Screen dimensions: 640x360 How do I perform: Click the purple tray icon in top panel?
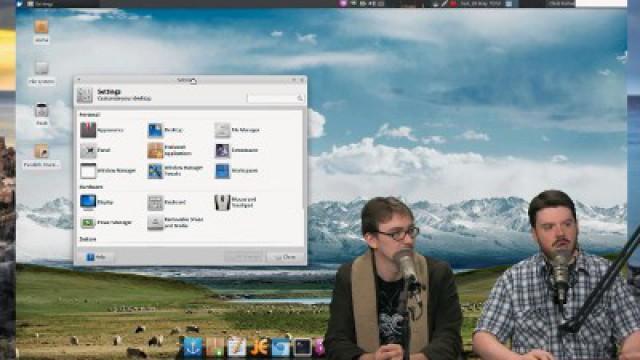(x=343, y=4)
